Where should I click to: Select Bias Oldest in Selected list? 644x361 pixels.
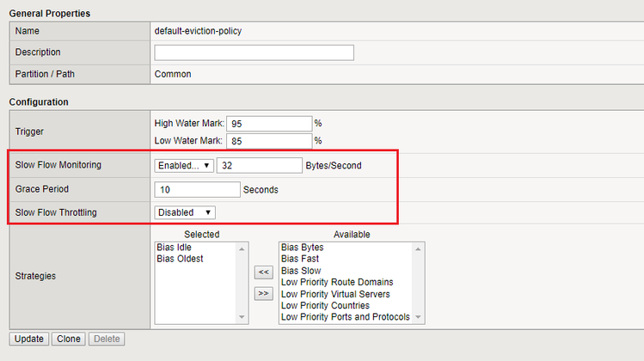[x=180, y=259]
